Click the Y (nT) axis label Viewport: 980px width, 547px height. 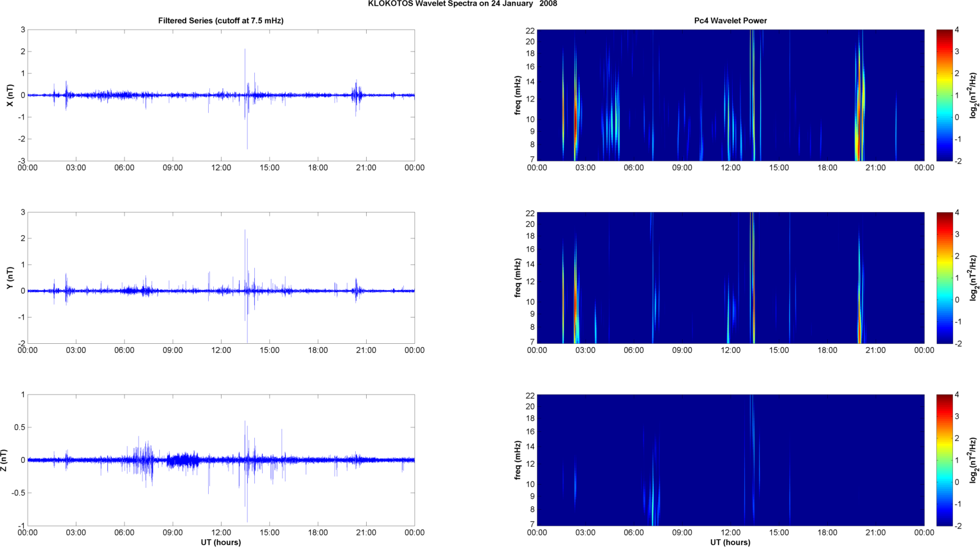tap(10, 278)
